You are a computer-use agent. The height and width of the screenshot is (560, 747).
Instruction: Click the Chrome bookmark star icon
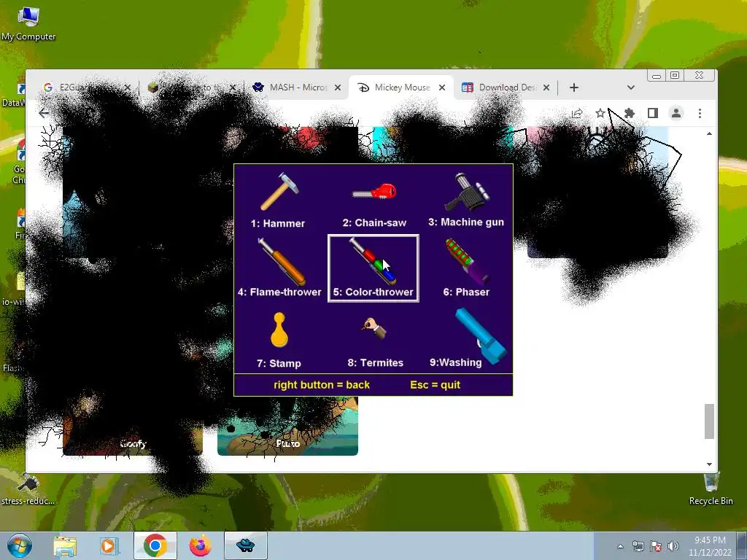coord(600,113)
